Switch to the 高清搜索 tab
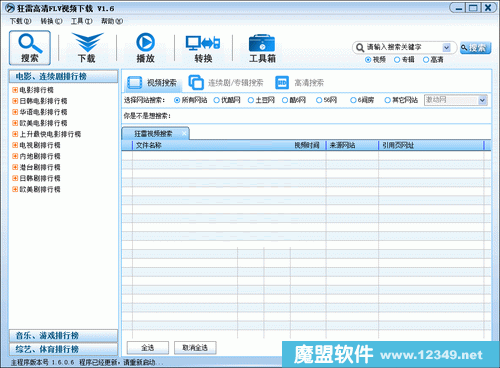The height and width of the screenshot is (368, 500). 300,82
